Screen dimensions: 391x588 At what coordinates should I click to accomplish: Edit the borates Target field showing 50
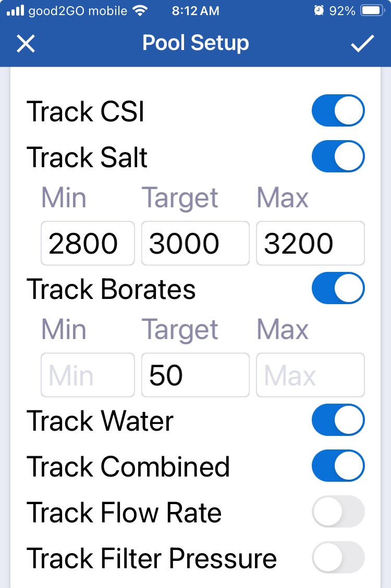tap(195, 375)
